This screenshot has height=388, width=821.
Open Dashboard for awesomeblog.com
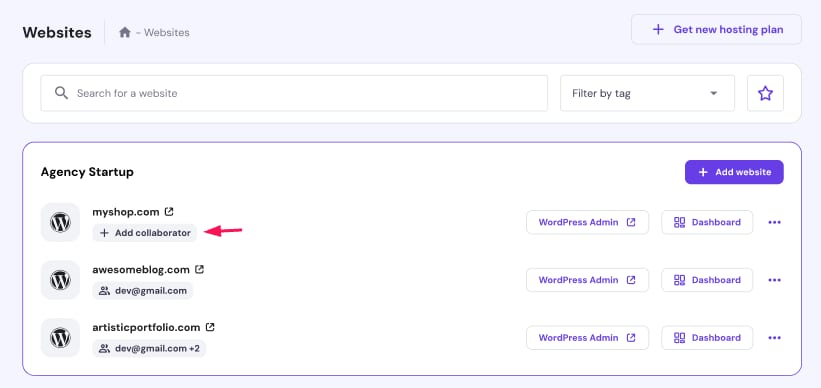click(707, 280)
